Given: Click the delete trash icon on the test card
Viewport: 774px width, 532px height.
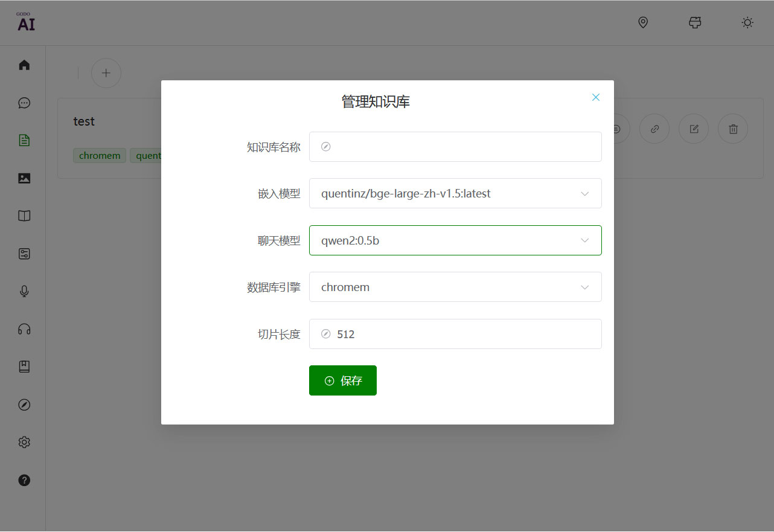Looking at the screenshot, I should coord(732,129).
